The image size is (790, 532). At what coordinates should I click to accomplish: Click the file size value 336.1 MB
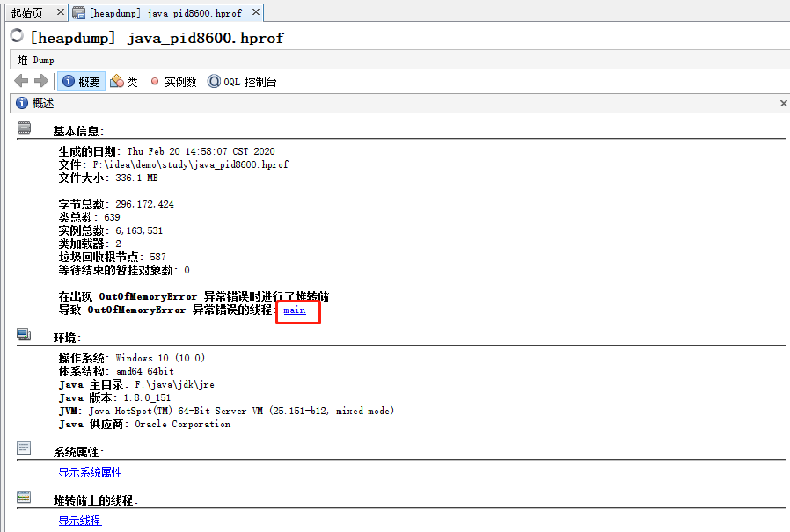pos(136,178)
